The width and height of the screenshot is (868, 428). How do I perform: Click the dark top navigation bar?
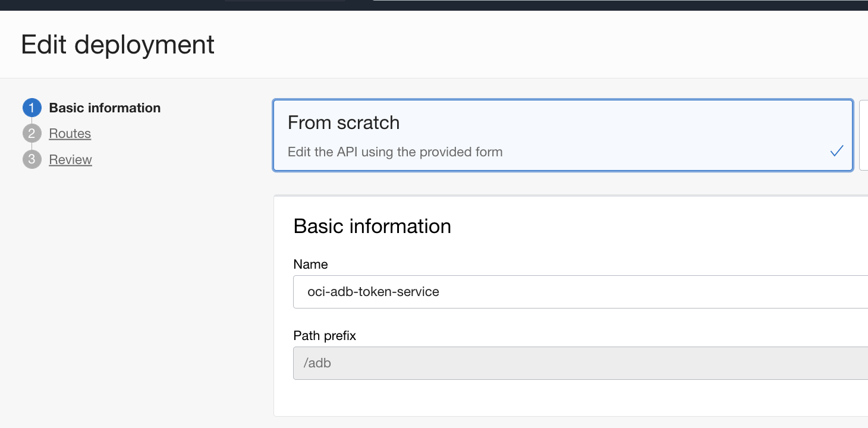434,5
